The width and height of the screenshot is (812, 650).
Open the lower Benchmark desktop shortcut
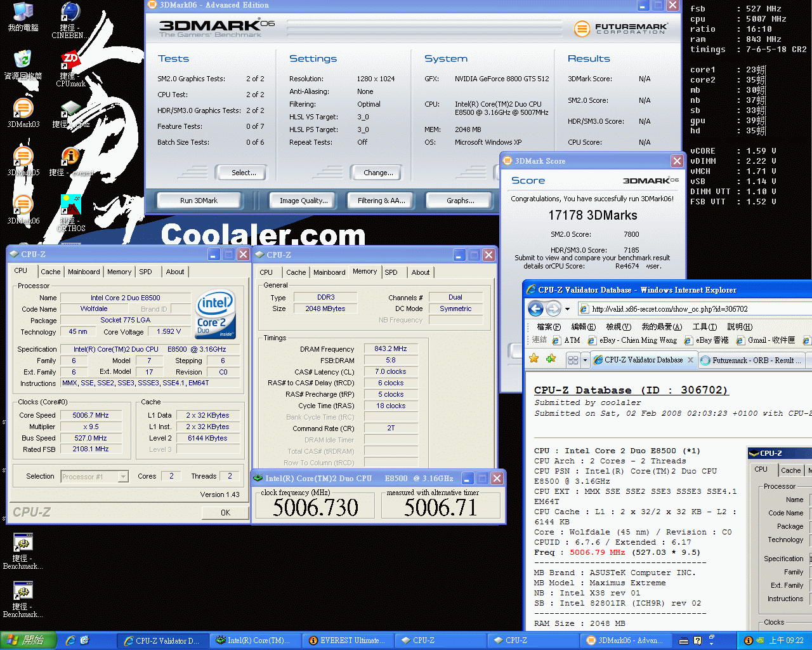23,599
